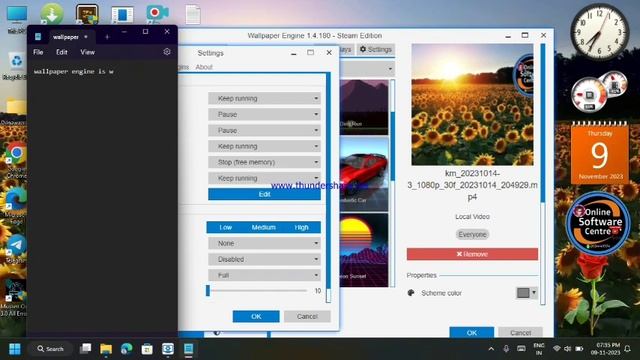Open File Explorer from the taskbar
Viewport: 640px width, 360px height.
(106, 349)
